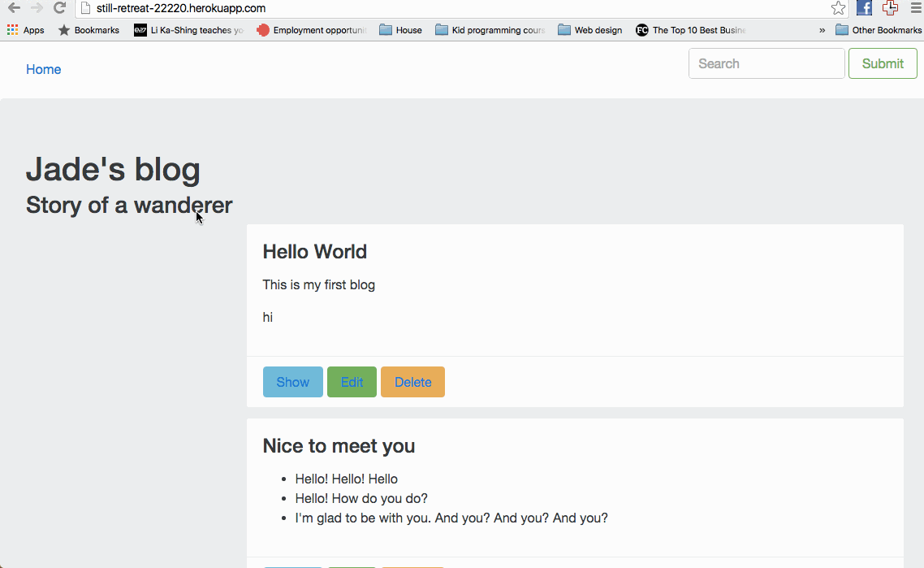Click the browser forward arrow
The width and height of the screenshot is (924, 568).
pos(37,7)
